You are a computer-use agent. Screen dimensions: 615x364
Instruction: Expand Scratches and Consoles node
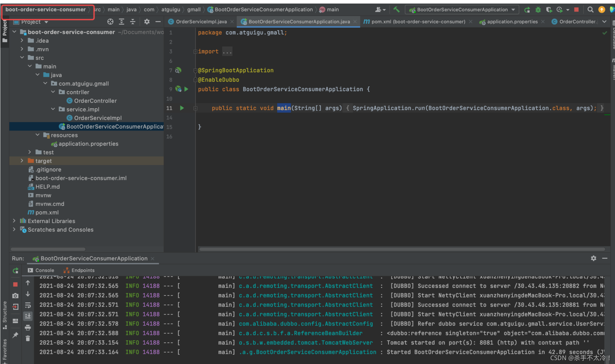14,230
